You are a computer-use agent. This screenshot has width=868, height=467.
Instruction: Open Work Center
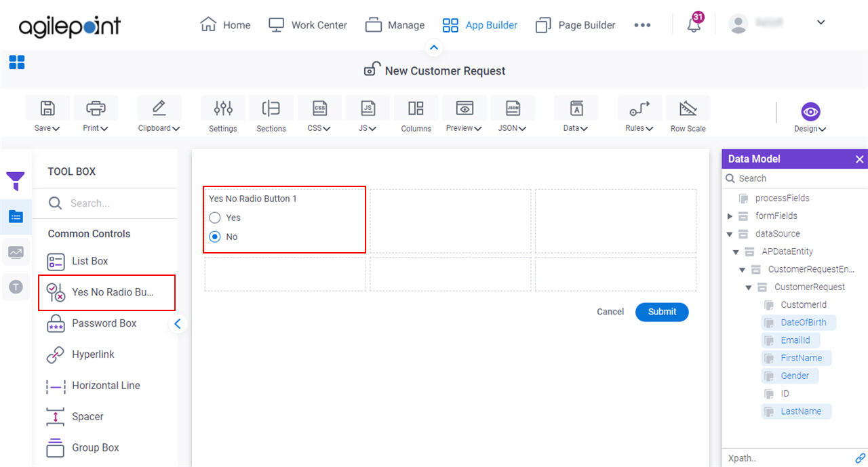(x=307, y=25)
